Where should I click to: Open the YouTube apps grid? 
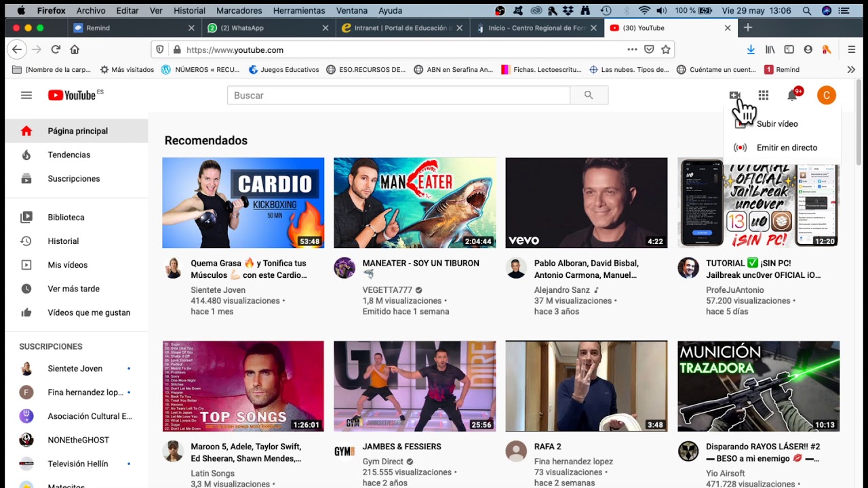click(x=764, y=96)
